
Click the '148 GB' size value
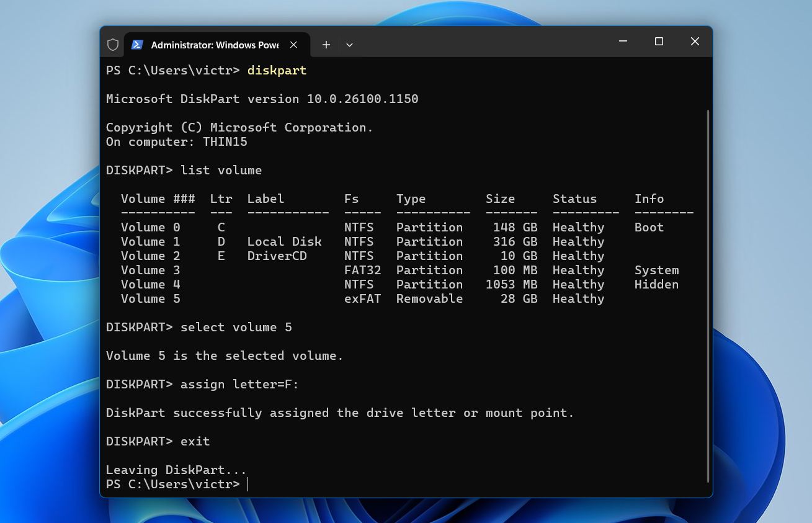[515, 227]
